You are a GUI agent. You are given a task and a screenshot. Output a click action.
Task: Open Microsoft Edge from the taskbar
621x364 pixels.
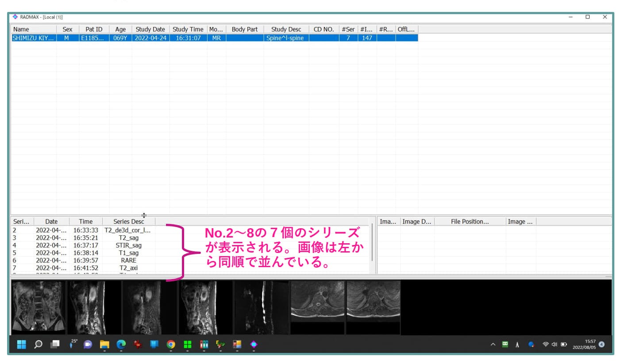pos(121,345)
